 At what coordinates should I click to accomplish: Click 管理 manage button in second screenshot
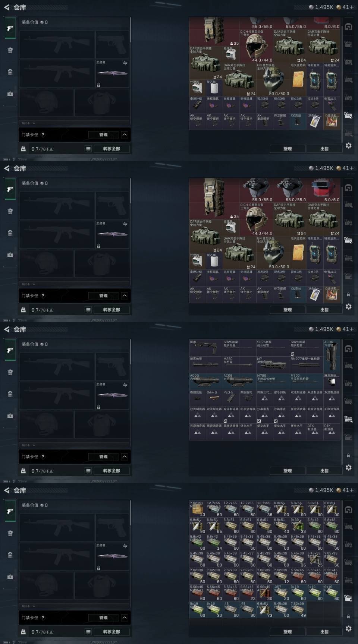(x=103, y=296)
